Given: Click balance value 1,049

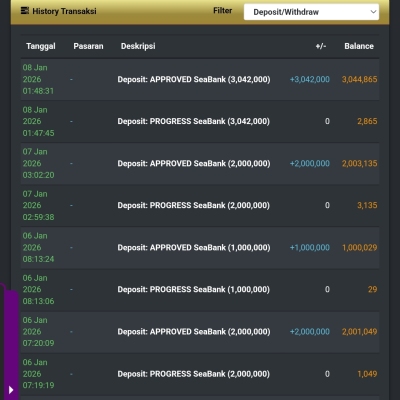Looking at the screenshot, I should pos(367,374).
